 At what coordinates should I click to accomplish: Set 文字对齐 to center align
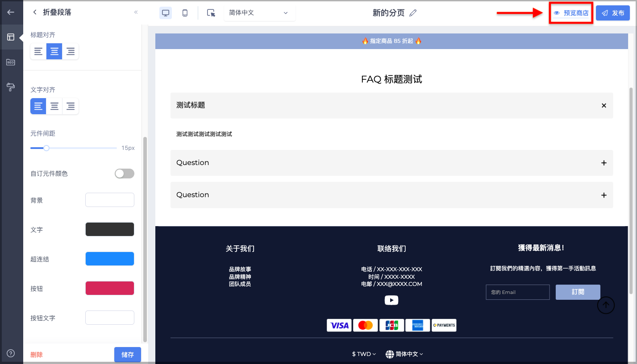pyautogui.click(x=54, y=106)
